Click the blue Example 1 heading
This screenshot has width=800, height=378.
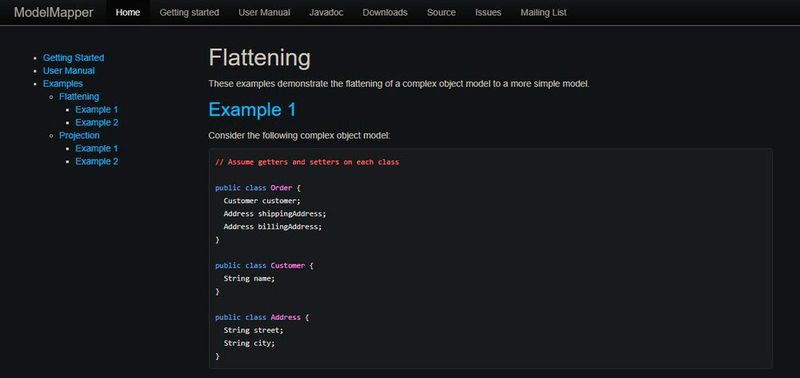click(252, 110)
